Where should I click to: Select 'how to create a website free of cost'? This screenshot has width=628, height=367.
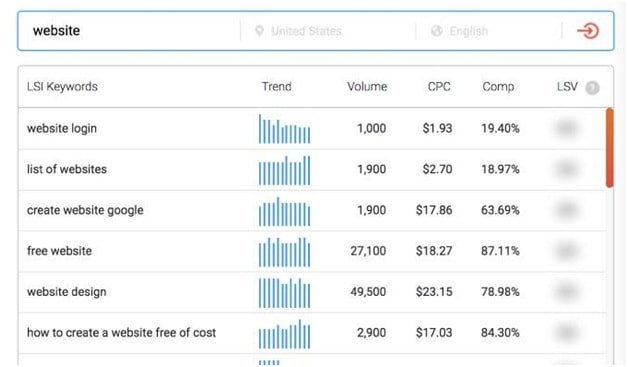click(121, 333)
